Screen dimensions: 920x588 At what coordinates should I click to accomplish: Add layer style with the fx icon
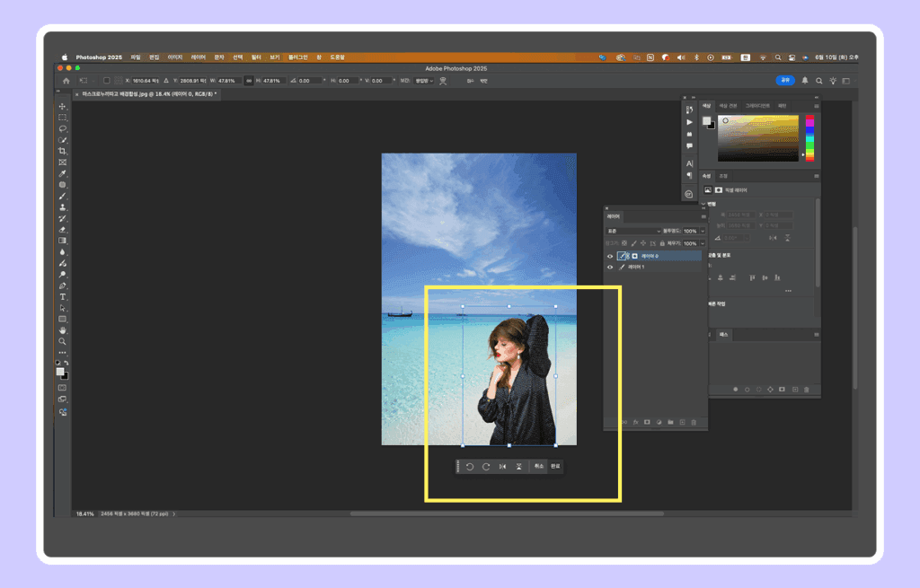click(635, 422)
